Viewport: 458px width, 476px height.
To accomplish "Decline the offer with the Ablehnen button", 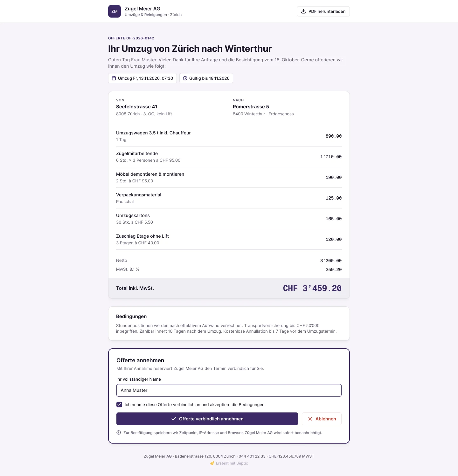I will [322, 419].
